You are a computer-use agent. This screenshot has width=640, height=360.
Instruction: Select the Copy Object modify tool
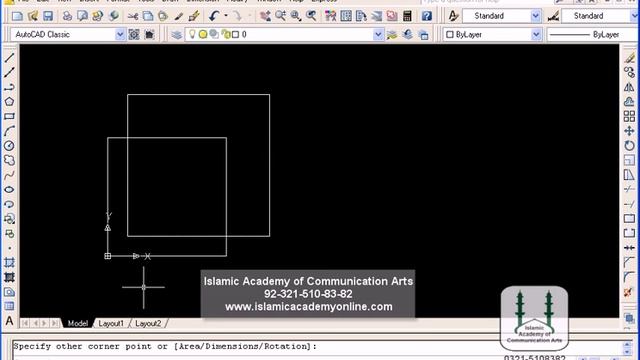coord(629,73)
